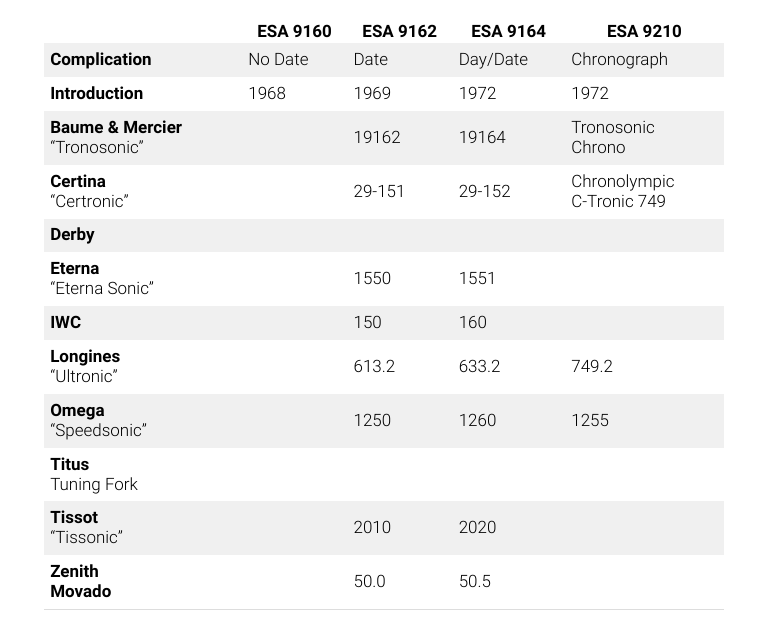The width and height of the screenshot is (769, 636).
Task: Click the Derby row label
Action: pyautogui.click(x=72, y=234)
